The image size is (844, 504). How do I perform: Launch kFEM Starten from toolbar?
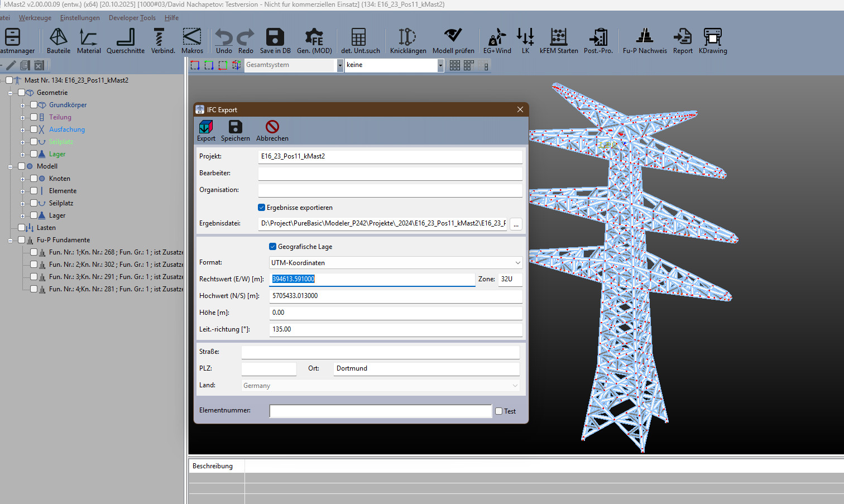point(558,38)
